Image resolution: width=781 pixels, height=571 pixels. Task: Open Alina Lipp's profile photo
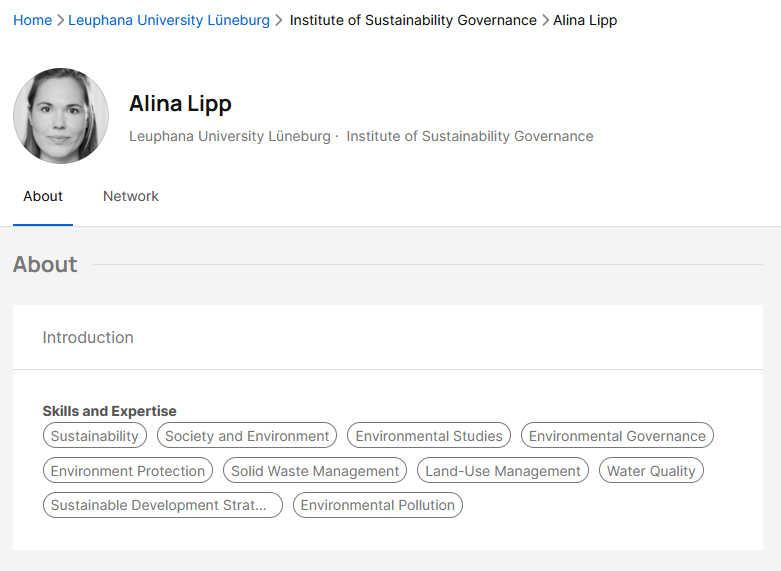point(61,116)
